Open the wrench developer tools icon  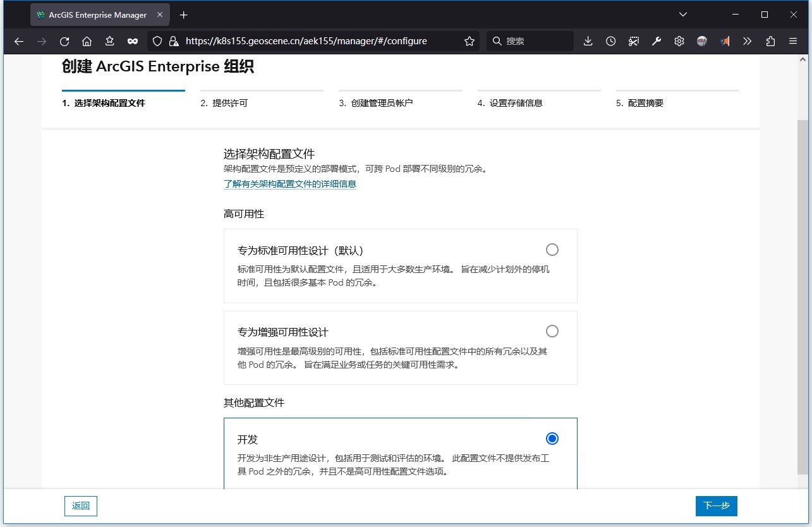(657, 41)
